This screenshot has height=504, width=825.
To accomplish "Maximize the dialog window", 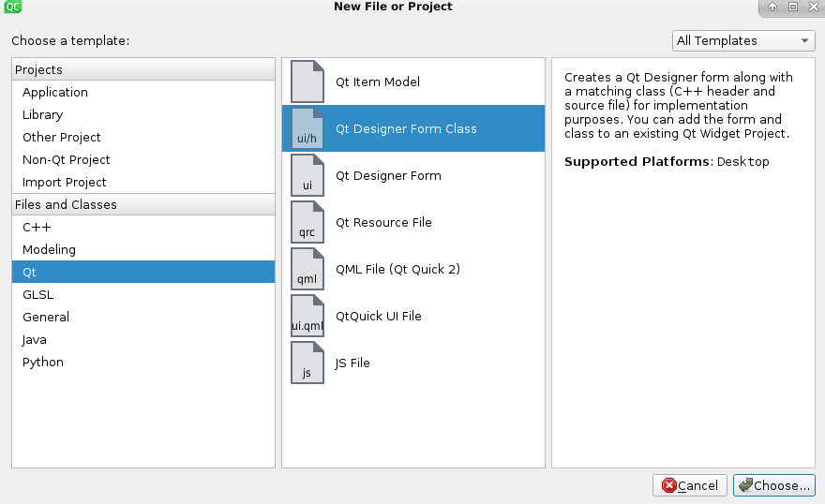I will click(x=793, y=7).
